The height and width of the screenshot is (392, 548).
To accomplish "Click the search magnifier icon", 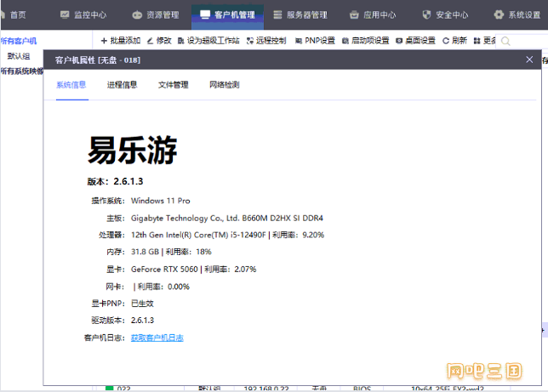I will (505, 41).
